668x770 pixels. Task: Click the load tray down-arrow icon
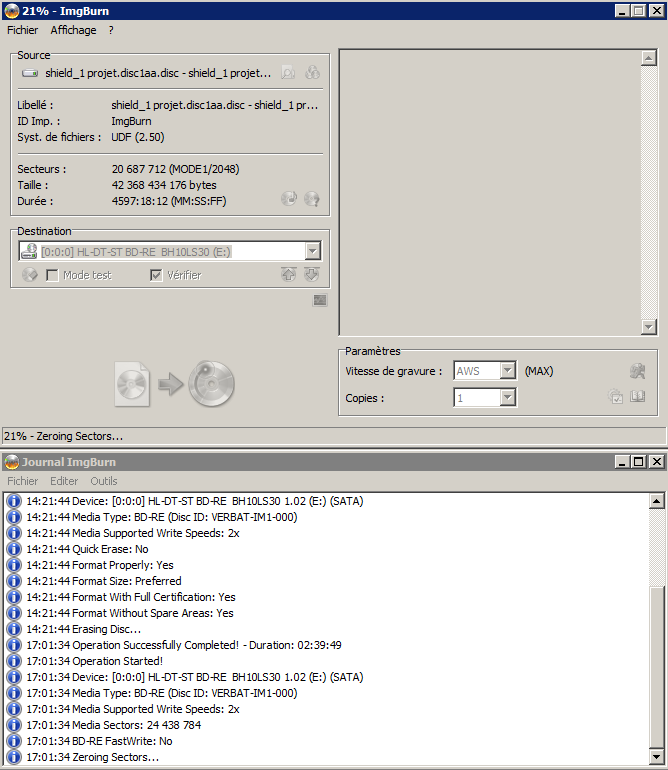coord(312,274)
